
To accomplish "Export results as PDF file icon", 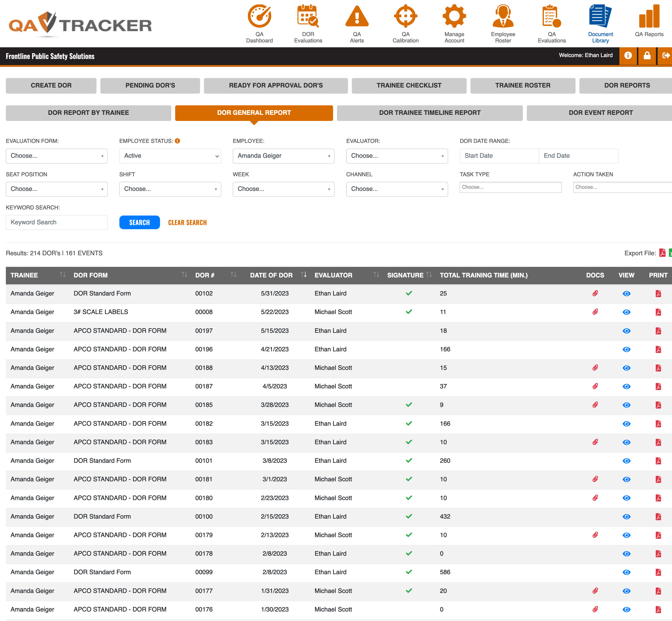I will click(x=662, y=253).
